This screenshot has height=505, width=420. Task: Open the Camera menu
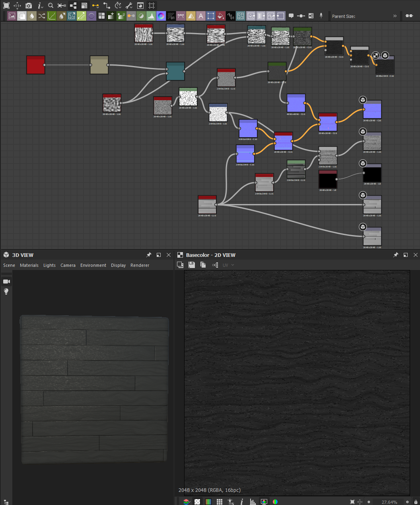[x=68, y=265]
